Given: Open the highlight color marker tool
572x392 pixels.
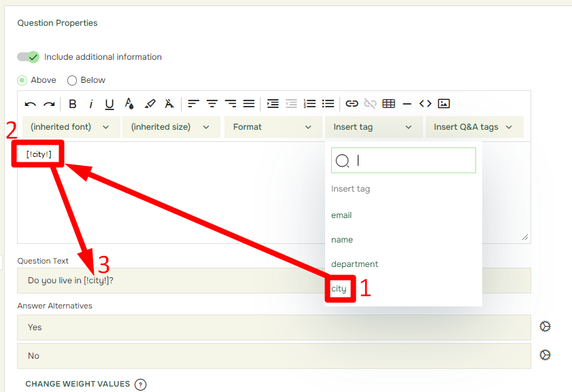Looking at the screenshot, I should pos(150,104).
